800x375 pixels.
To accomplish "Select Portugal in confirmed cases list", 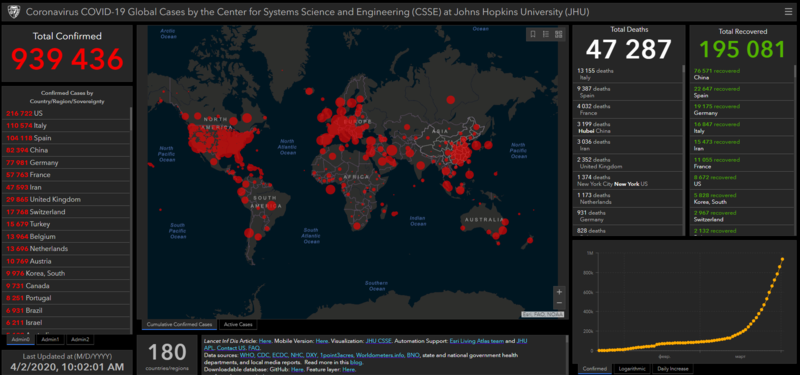I will click(66, 298).
